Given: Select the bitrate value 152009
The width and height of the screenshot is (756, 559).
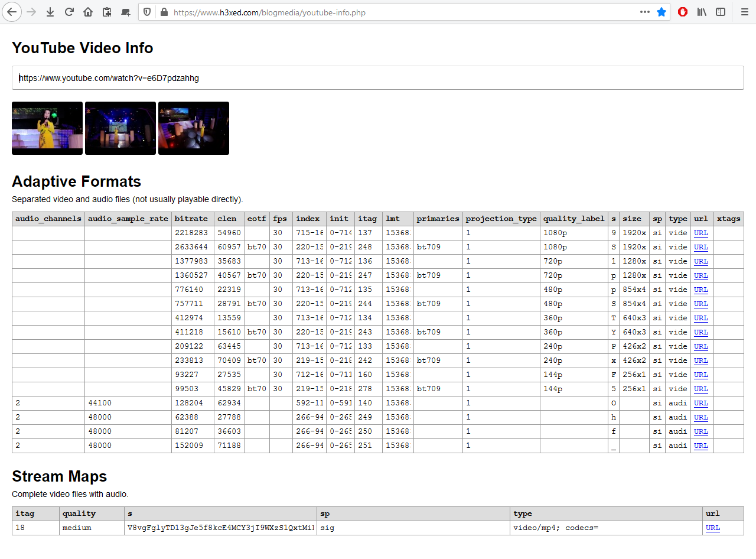Looking at the screenshot, I should 189,446.
